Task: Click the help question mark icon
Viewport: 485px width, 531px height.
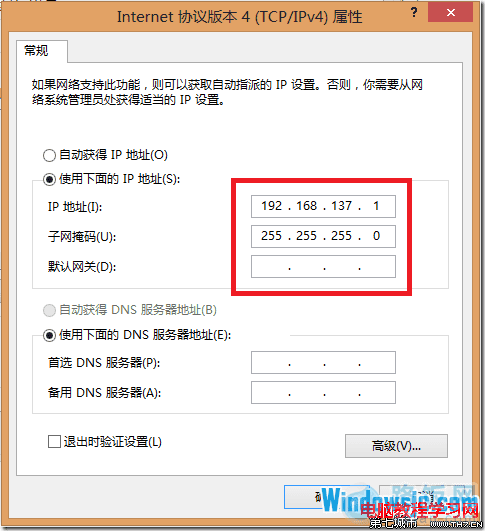Action: (414, 13)
